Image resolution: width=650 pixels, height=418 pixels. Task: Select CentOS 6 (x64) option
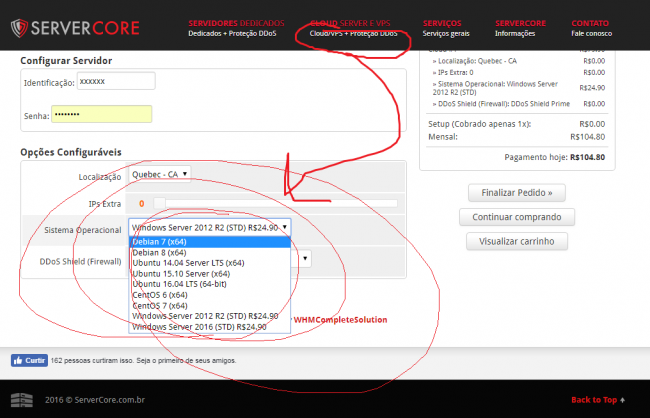tap(210, 295)
